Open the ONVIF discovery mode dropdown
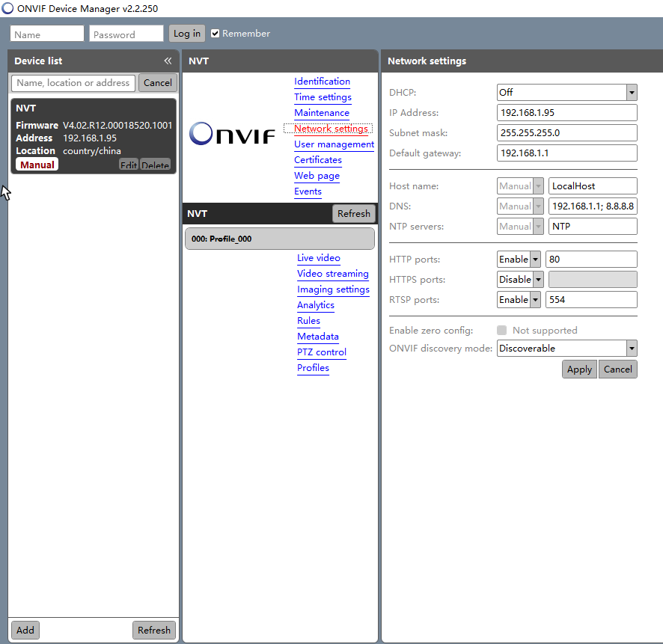Image resolution: width=663 pixels, height=644 pixels. coord(632,348)
